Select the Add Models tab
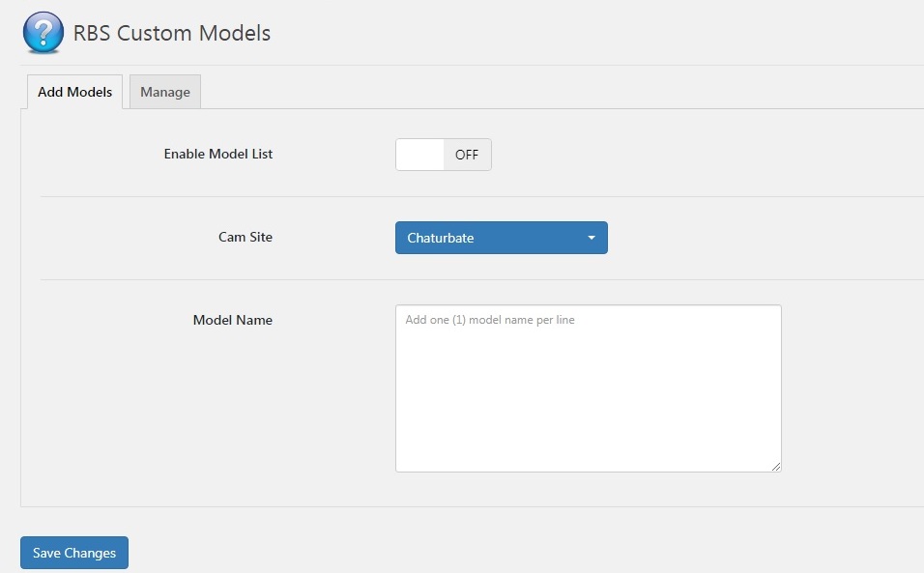 pyautogui.click(x=74, y=92)
